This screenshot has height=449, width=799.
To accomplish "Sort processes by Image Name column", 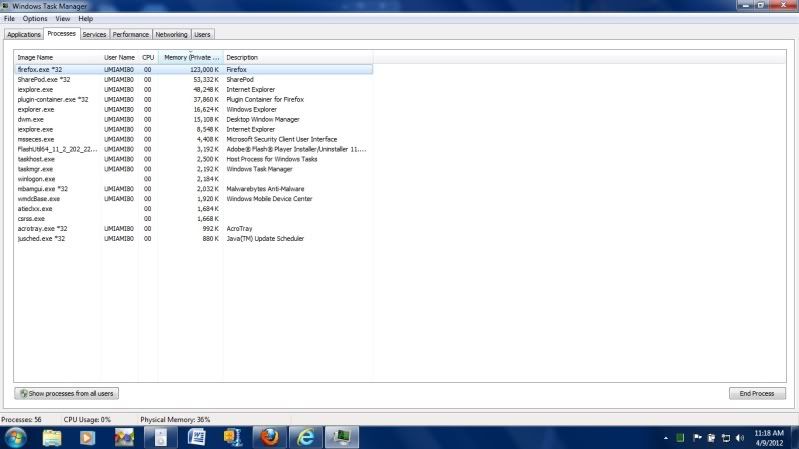I will 58,58.
